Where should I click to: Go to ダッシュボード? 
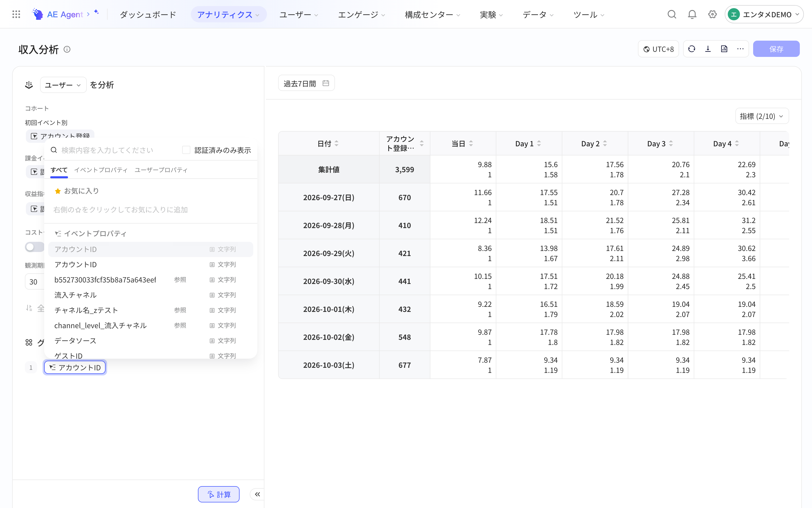tap(148, 14)
